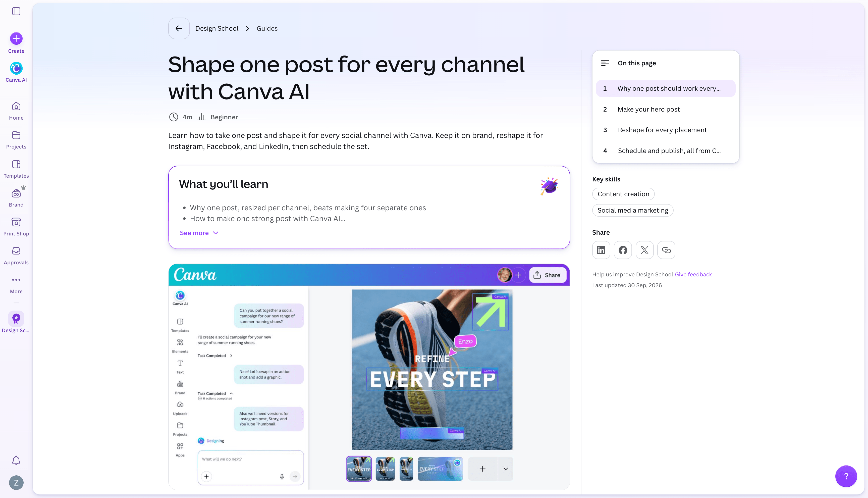Screen dimensions: 868x498
Task: Open the dropdown chevron beside the add-page plus
Action: click(506, 469)
